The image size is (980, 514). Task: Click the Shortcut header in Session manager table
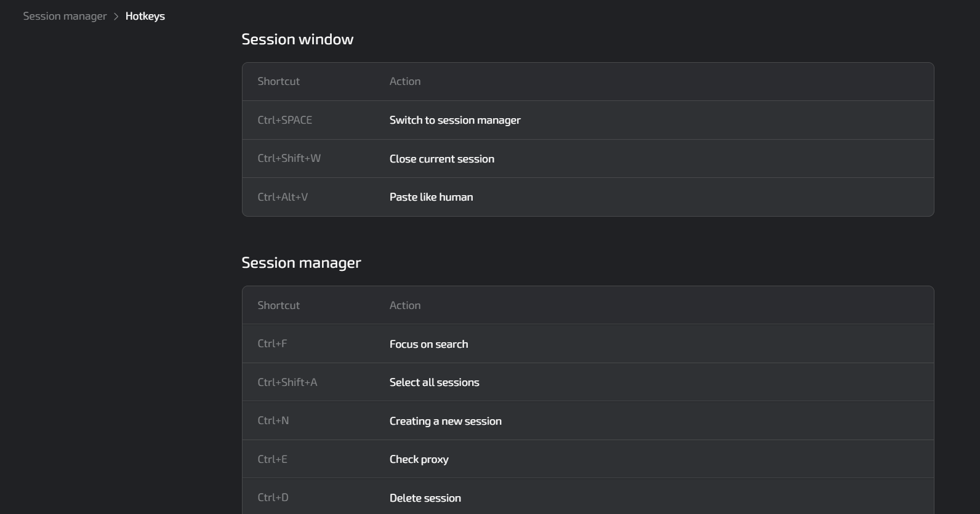pyautogui.click(x=278, y=305)
